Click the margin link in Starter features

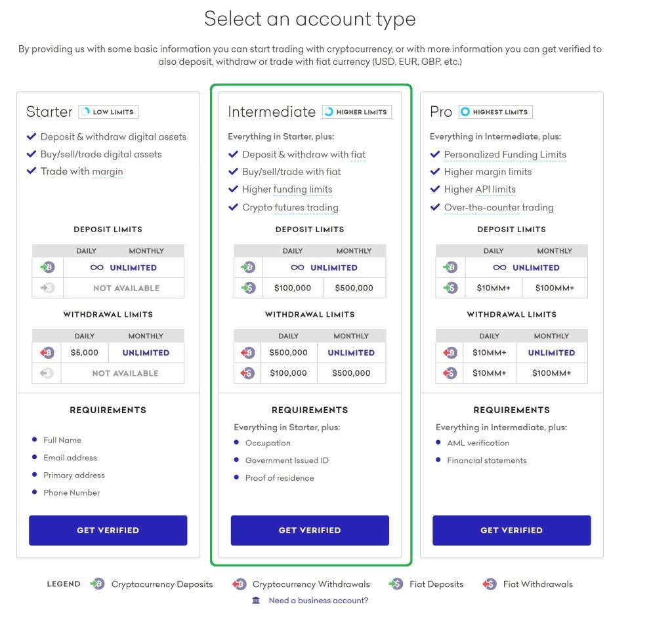click(108, 172)
